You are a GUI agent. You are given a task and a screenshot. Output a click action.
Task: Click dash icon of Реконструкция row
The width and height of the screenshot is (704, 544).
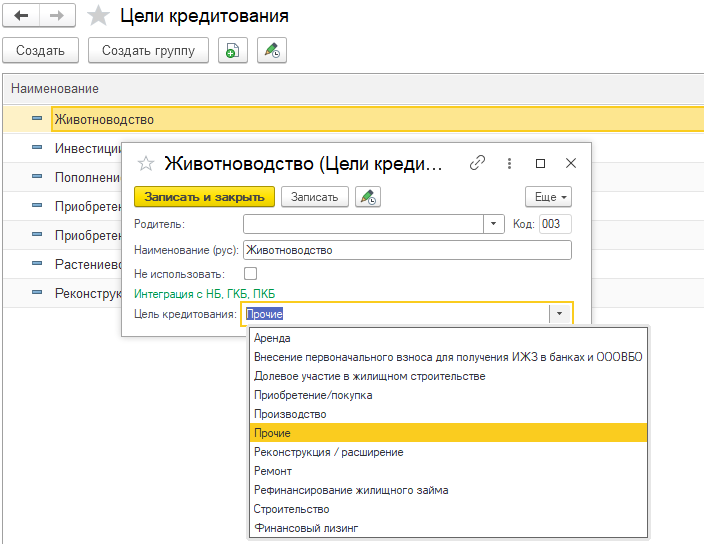click(37, 292)
